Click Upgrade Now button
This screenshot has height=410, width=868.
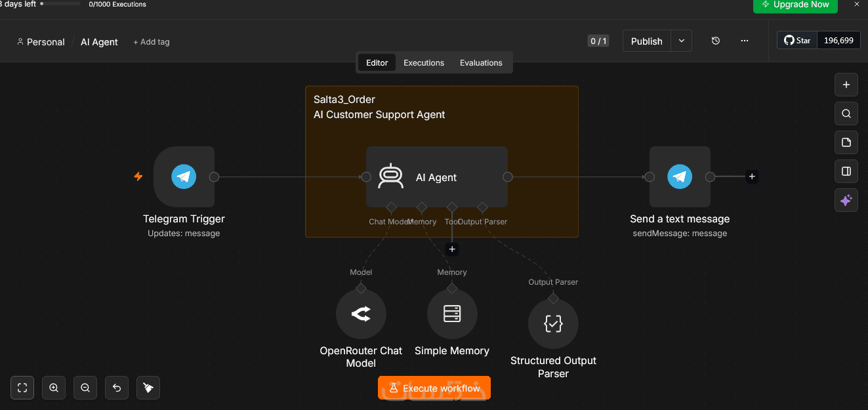(x=795, y=5)
